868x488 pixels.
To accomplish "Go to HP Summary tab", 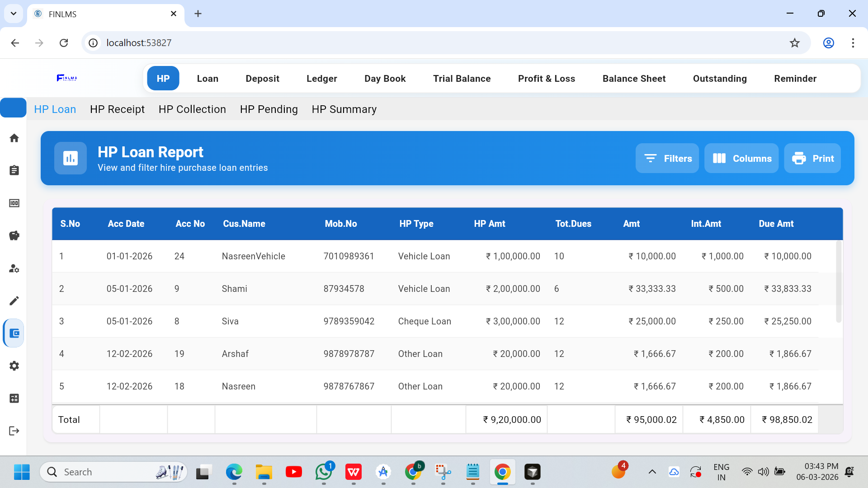I will pos(344,109).
